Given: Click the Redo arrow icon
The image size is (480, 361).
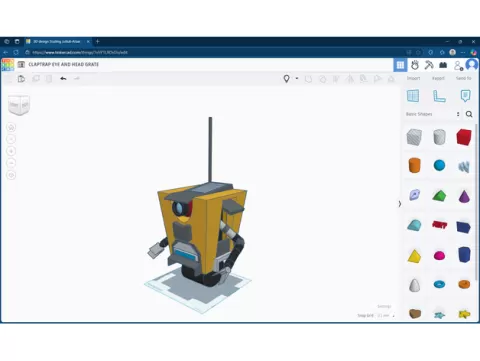Looking at the screenshot, I should pyautogui.click(x=77, y=79).
